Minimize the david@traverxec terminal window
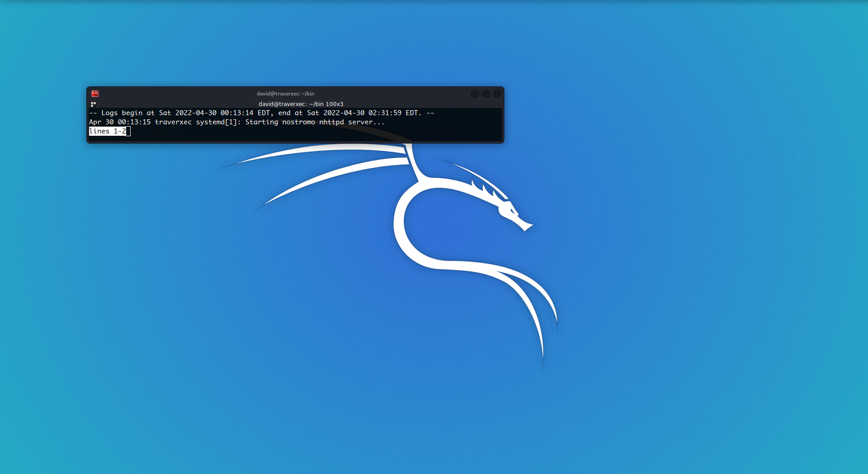 (475, 94)
